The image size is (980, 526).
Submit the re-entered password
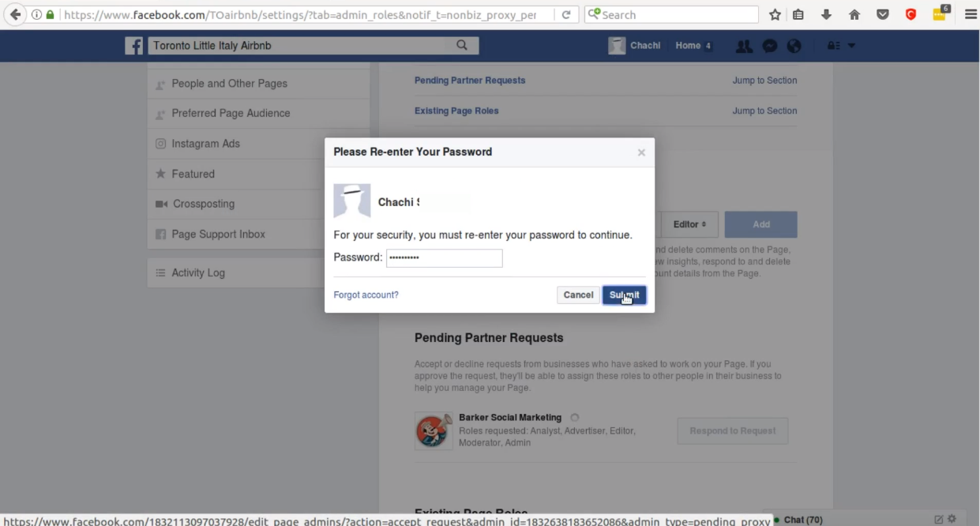pos(625,295)
